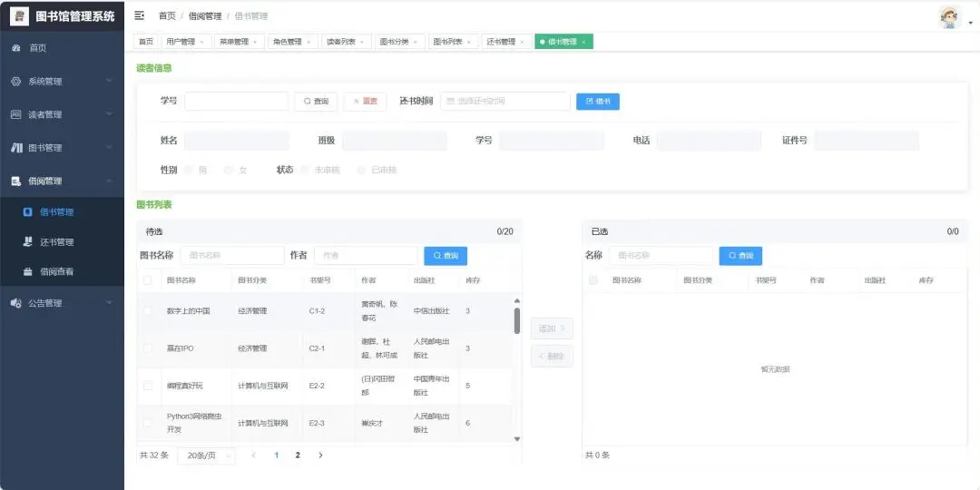
Task: Click the 重置 reset button
Action: point(365,102)
